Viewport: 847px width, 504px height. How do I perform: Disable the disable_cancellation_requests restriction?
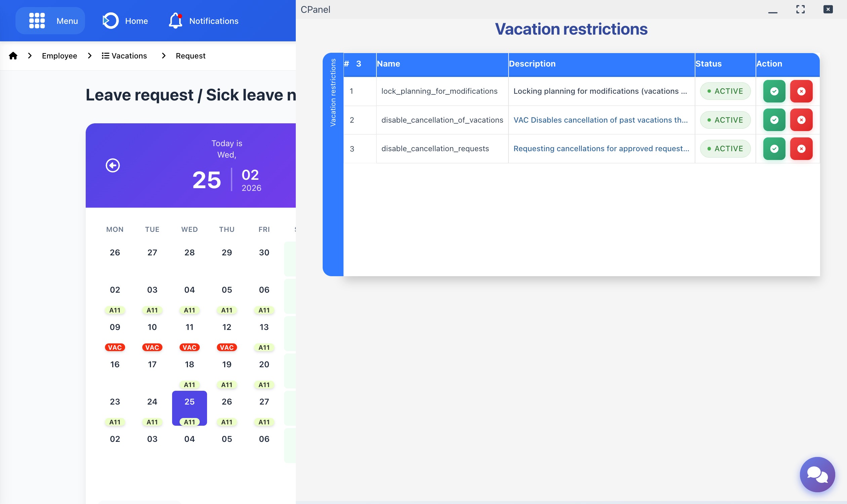(x=801, y=149)
